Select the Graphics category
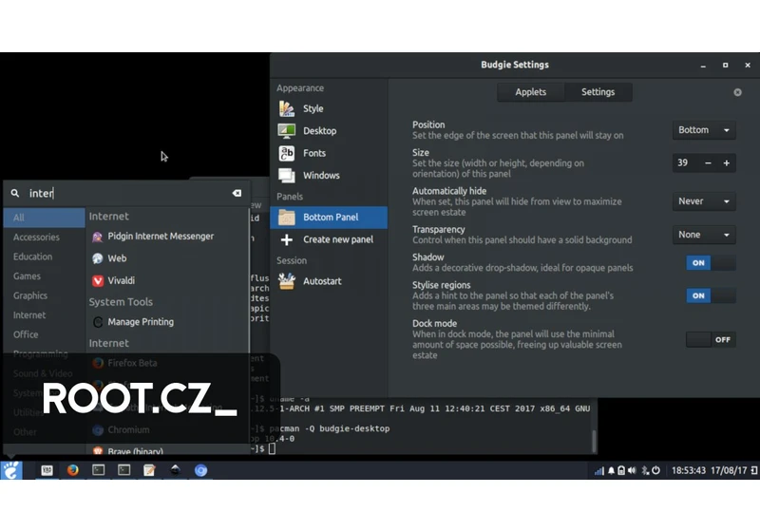 coord(44,295)
